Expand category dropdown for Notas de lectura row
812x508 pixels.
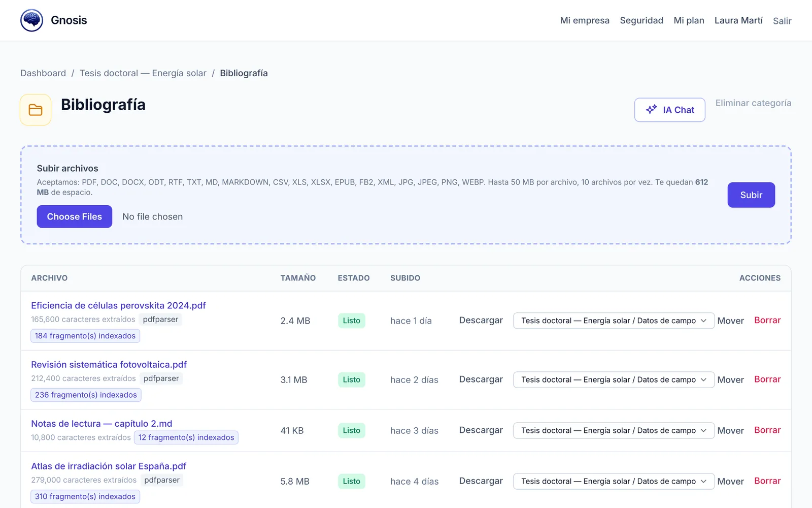coord(614,430)
